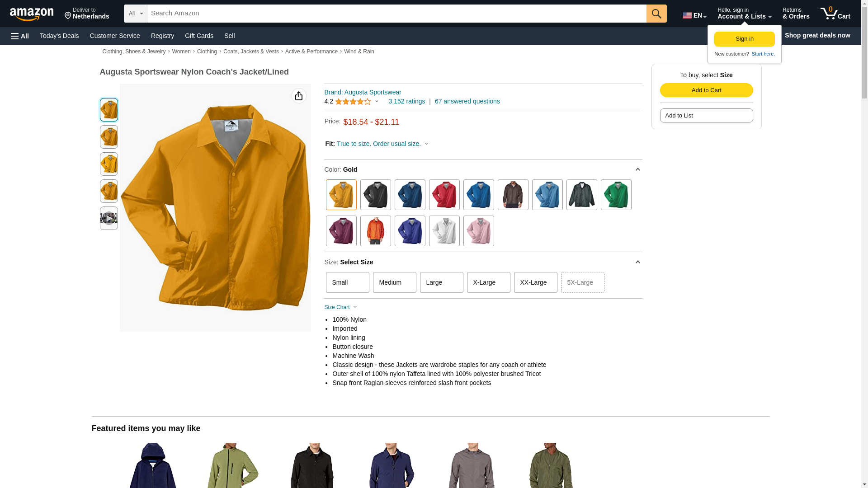Open the shopping cart icon

[835, 14]
